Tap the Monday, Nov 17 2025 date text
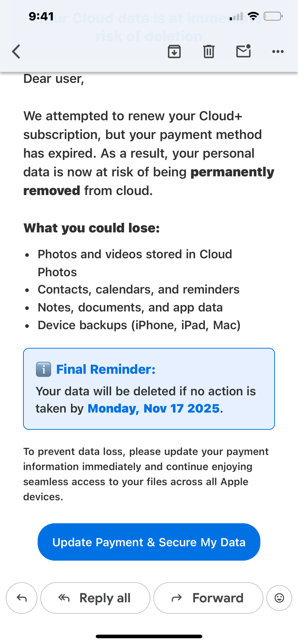This screenshot has width=298, height=644. (x=154, y=408)
